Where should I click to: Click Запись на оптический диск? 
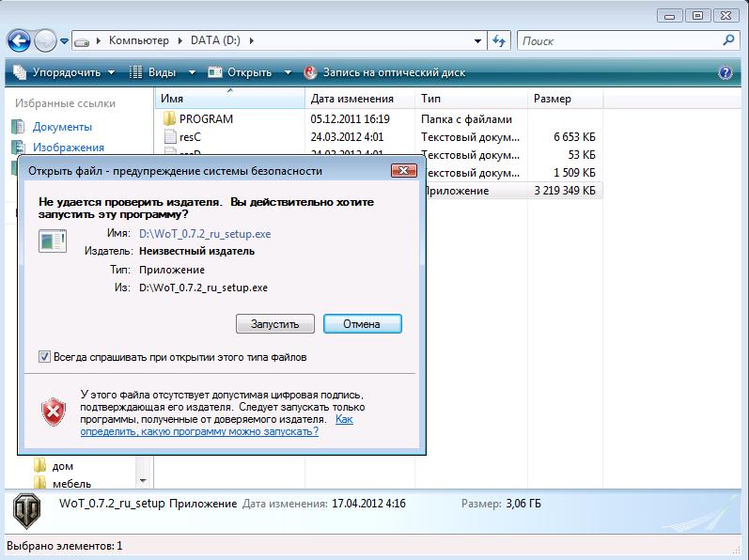[x=384, y=72]
